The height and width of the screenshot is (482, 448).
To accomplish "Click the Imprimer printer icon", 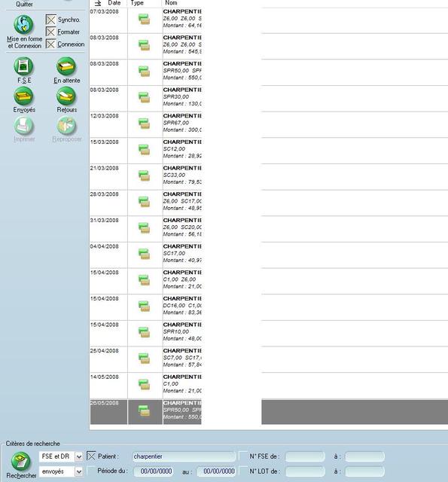I will 23,126.
